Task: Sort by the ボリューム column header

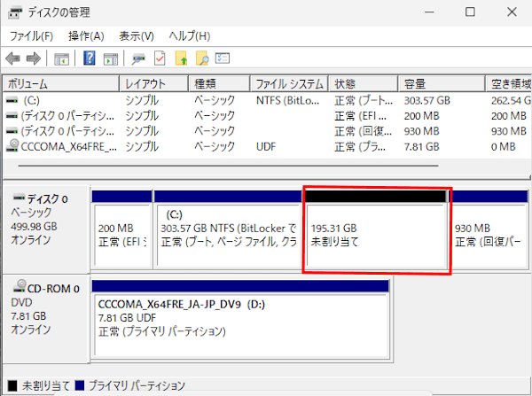Action: pos(61,84)
